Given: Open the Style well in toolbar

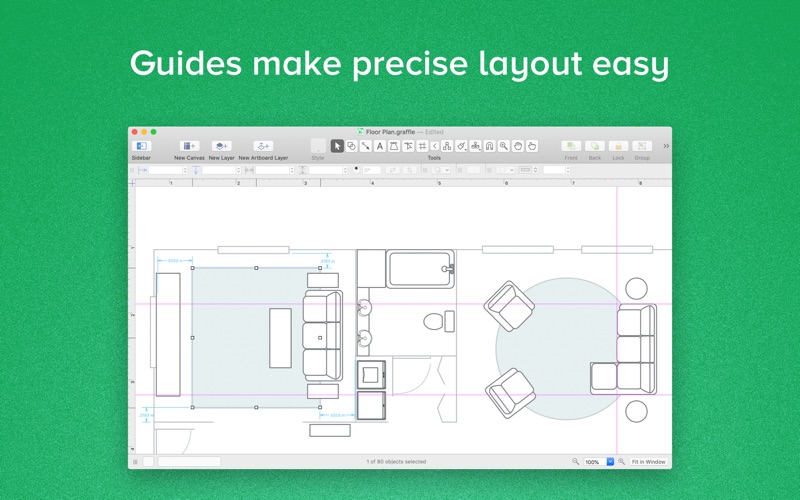Looking at the screenshot, I should (318, 145).
